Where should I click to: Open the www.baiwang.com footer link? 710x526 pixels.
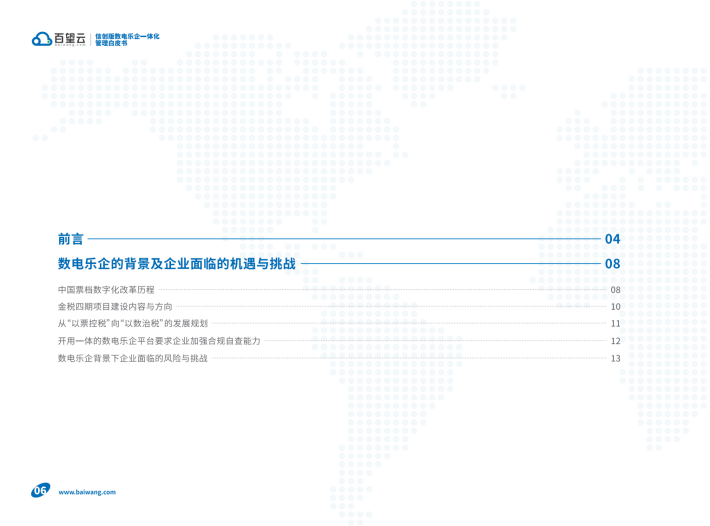88,492
